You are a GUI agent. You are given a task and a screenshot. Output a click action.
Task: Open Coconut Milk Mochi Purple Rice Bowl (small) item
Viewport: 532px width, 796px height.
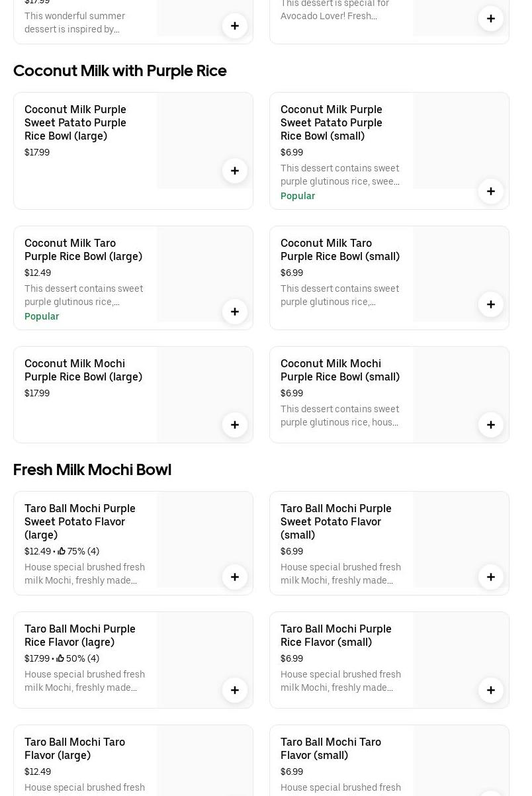339,370
